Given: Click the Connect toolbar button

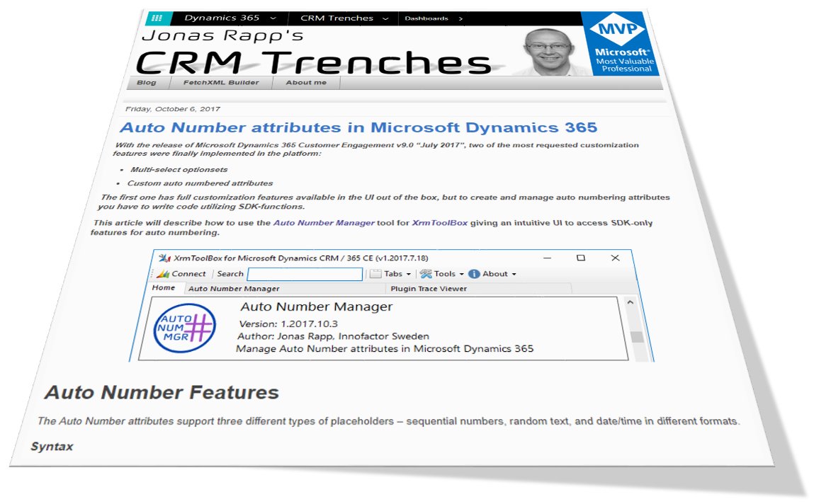Looking at the screenshot, I should pyautogui.click(x=181, y=274).
